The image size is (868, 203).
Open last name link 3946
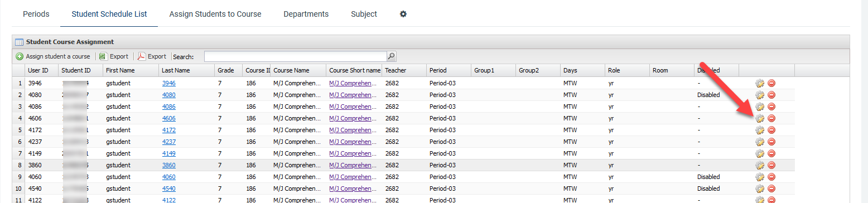point(169,83)
